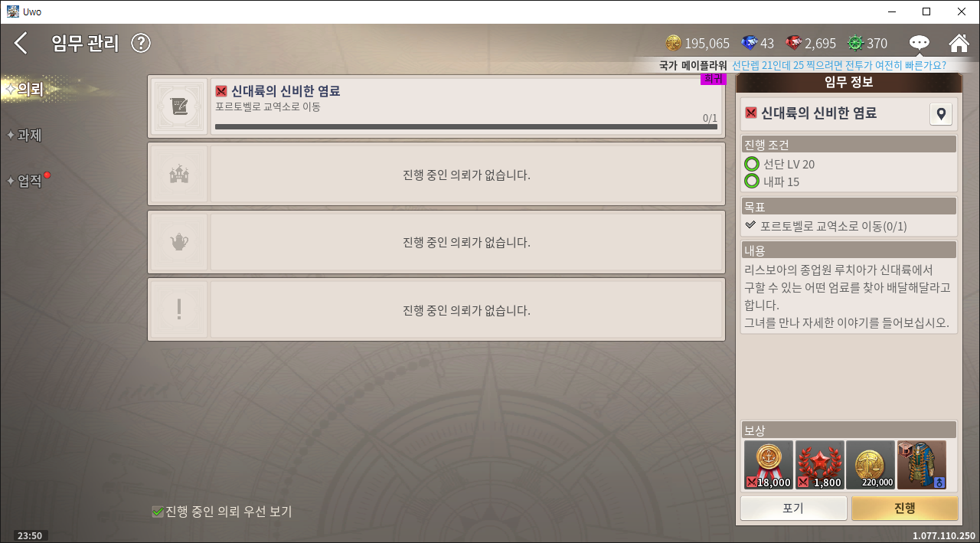980x543 pixels.
Task: Open the help question mark icon
Action: click(141, 43)
